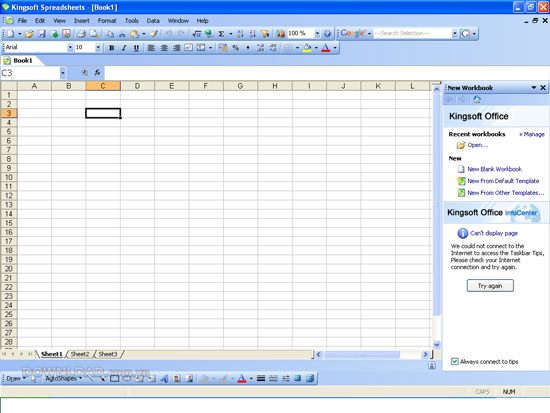
Task: Expand AutoSum function arrow
Action: coord(231,34)
